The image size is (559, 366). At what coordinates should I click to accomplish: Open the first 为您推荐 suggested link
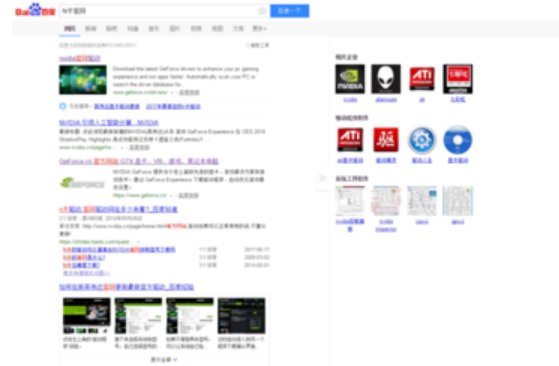[117, 106]
